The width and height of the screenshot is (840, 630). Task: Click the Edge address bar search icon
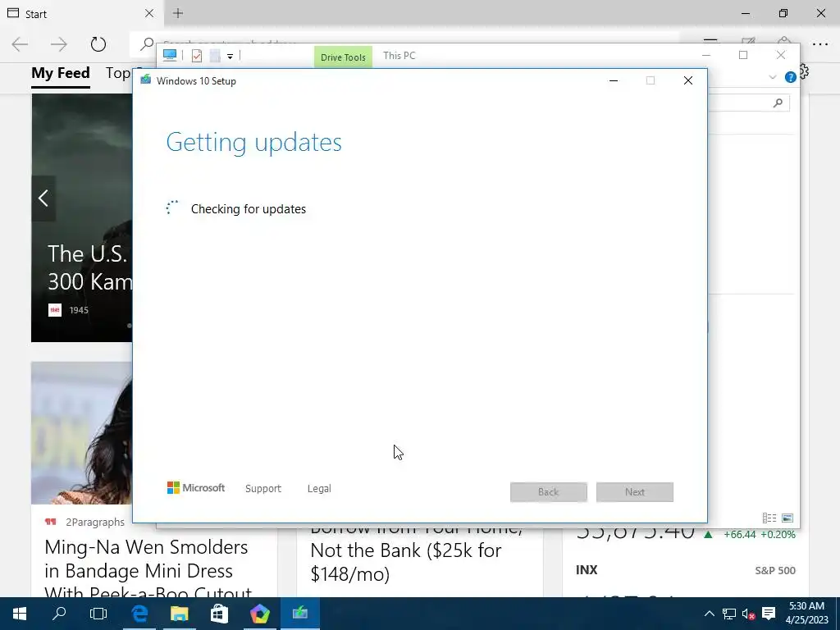point(146,44)
